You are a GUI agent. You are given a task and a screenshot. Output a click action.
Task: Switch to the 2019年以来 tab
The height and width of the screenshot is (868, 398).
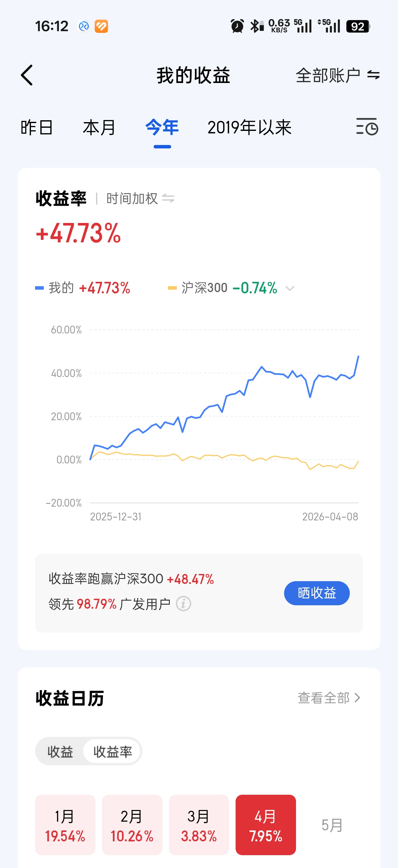(249, 128)
